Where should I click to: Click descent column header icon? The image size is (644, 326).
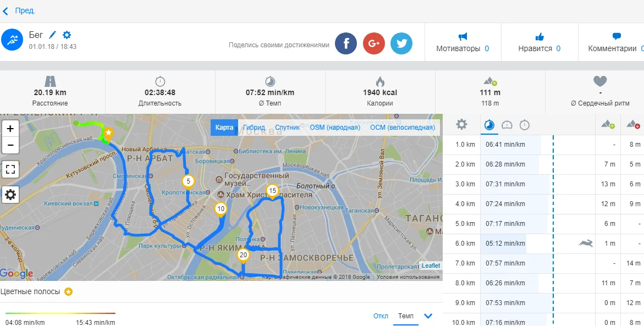click(x=633, y=124)
